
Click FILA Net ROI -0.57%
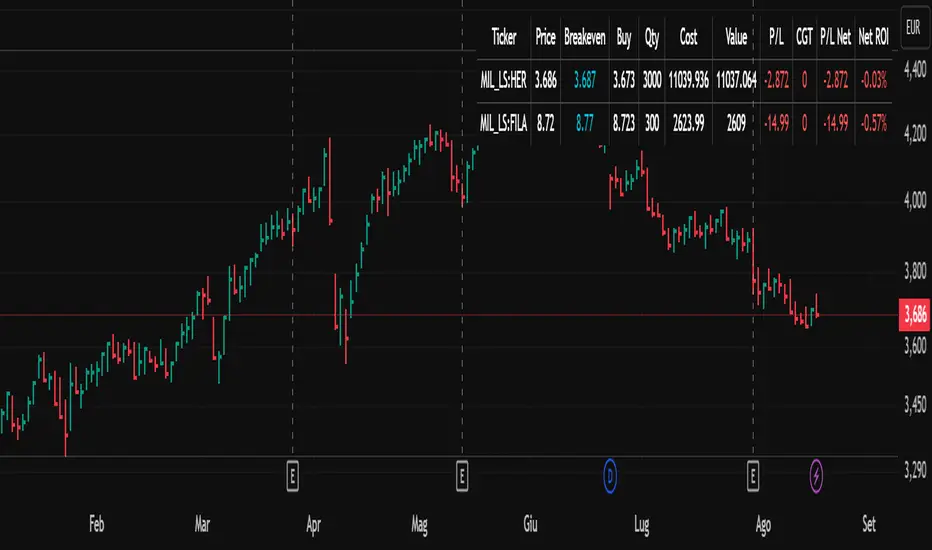pos(874,123)
